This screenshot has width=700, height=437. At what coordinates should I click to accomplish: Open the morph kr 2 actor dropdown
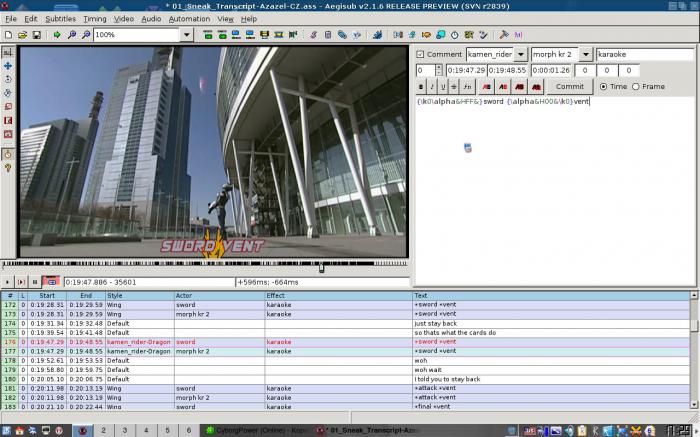586,54
